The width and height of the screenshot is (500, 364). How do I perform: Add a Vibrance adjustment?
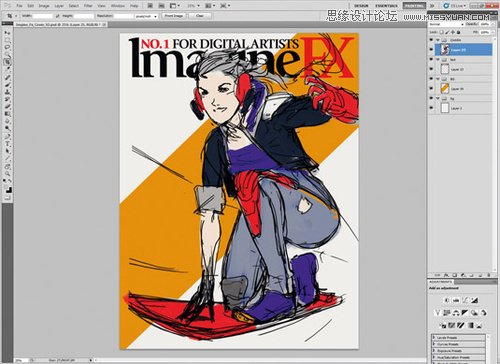438,313
